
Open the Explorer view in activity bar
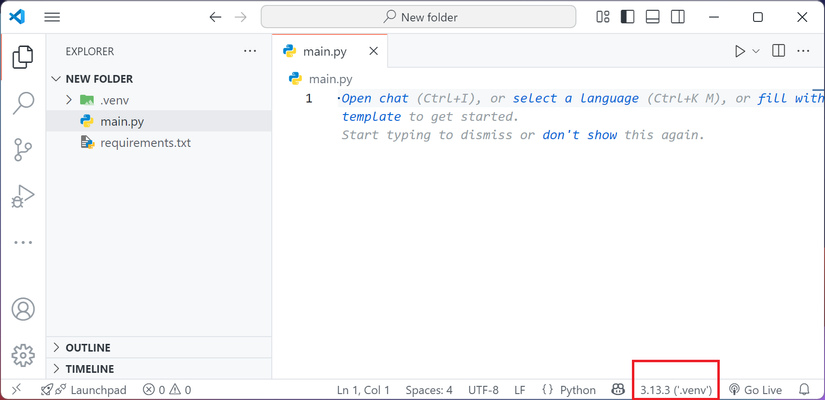22,56
